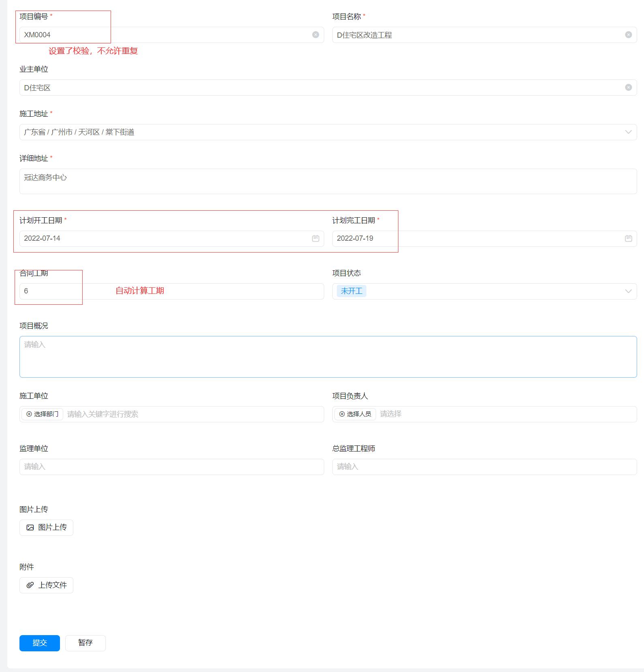The image size is (644, 672).
Task: Click the 总监理工程师 input field
Action: coord(485,467)
